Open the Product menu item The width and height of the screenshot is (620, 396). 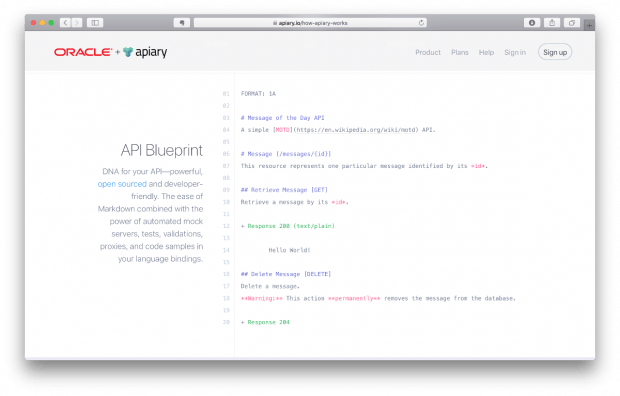428,52
